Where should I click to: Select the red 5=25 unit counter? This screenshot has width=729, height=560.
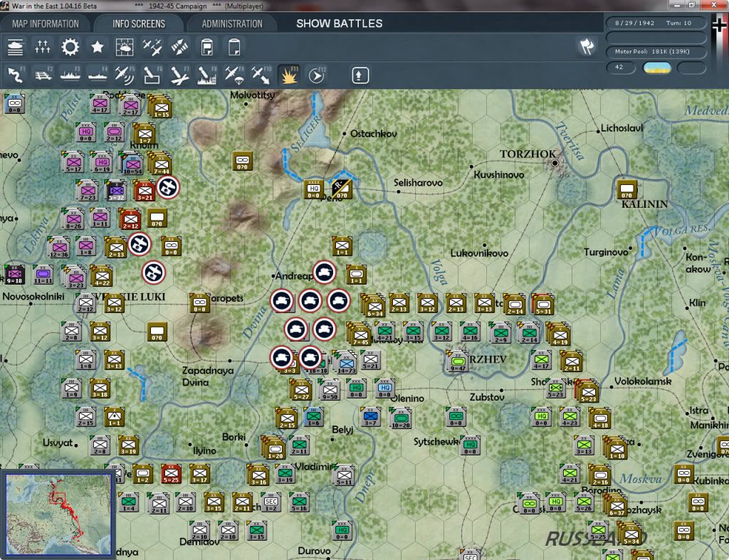click(x=171, y=474)
